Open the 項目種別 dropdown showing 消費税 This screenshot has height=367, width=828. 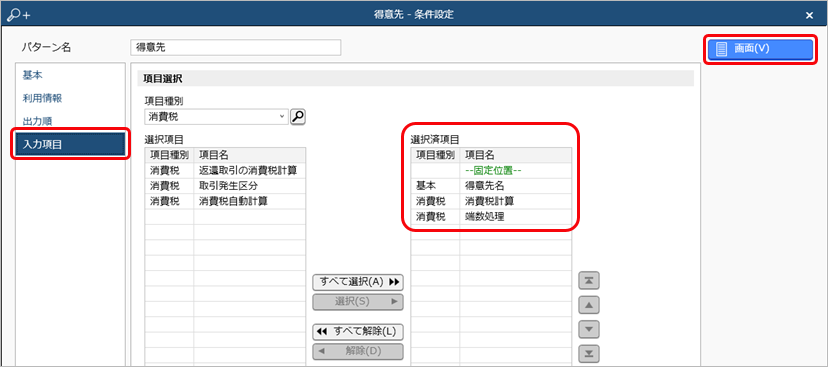pos(217,116)
